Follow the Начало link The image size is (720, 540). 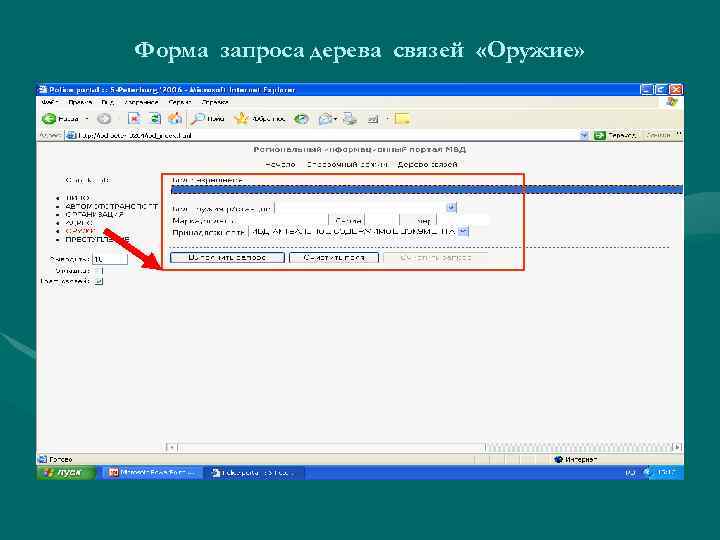(280, 164)
